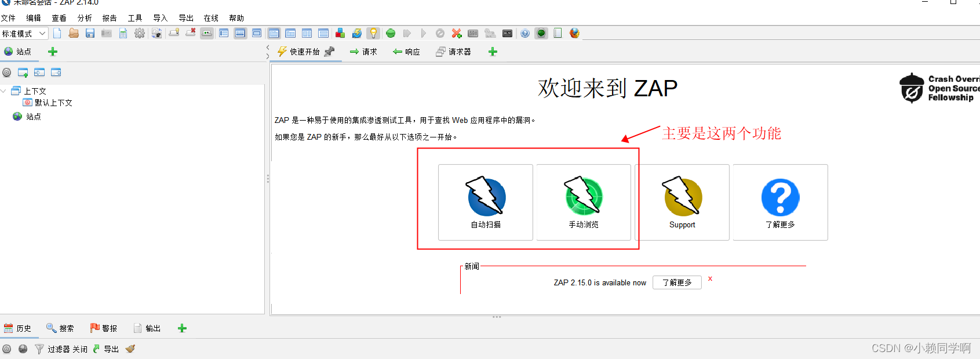Switch to the 警报 tab
The image size is (980, 359).
(x=104, y=328)
